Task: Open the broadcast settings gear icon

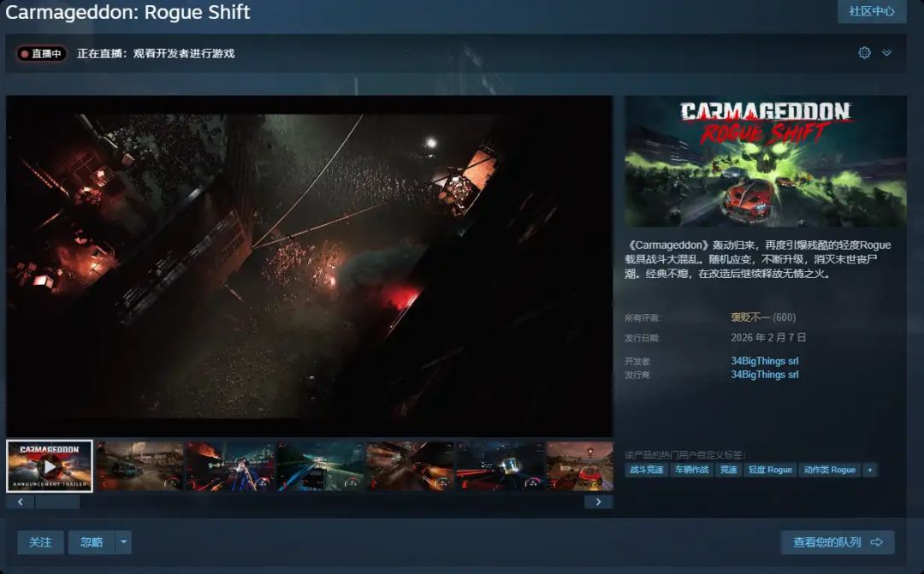Action: pos(864,53)
